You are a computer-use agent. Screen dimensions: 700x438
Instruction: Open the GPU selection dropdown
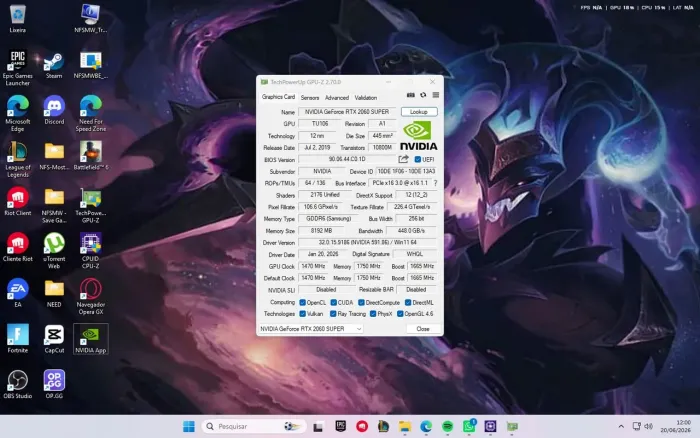tap(310, 329)
